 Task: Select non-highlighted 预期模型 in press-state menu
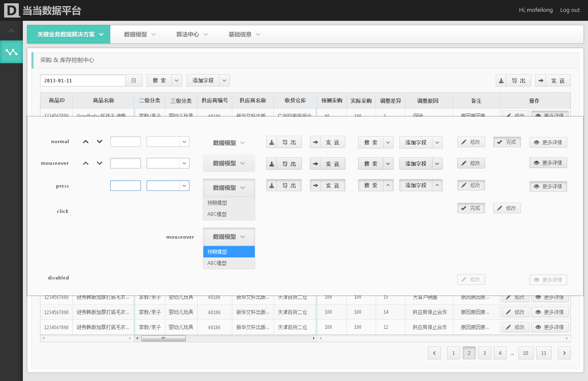pyautogui.click(x=229, y=203)
